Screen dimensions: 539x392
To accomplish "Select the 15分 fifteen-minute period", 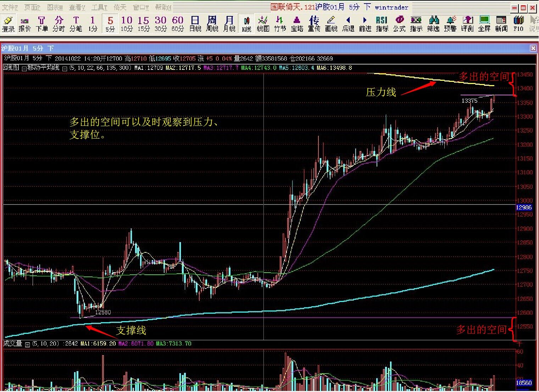I will 143,24.
